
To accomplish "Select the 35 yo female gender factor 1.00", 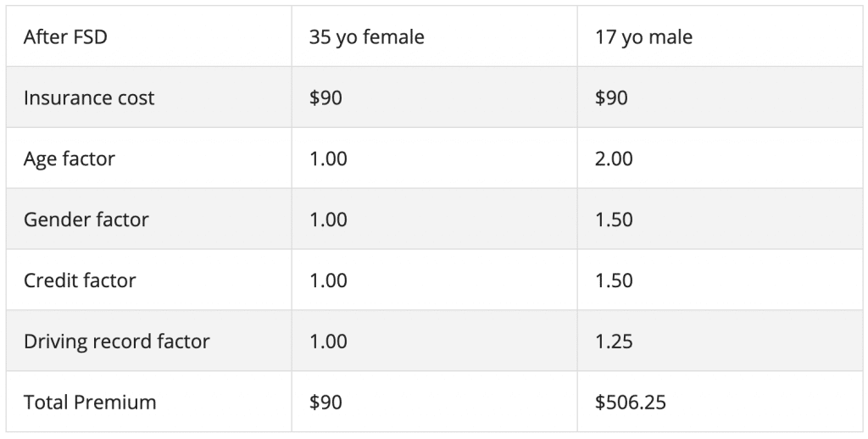I will (328, 220).
